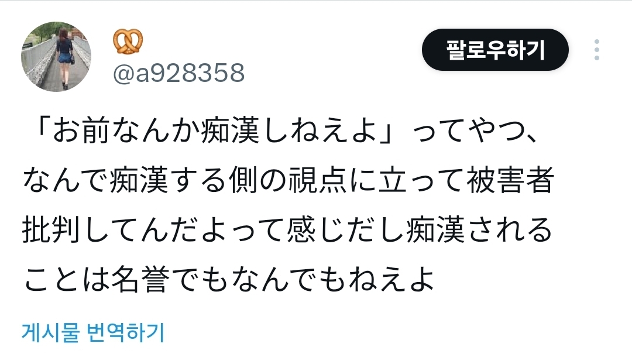Click the word 視点 in the post
The height and width of the screenshot is (364, 632).
[318, 181]
